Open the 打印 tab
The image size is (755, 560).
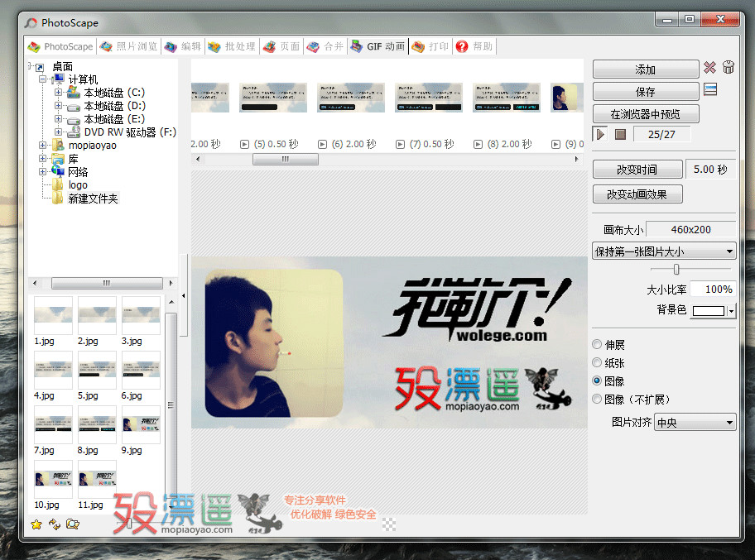[x=430, y=46]
